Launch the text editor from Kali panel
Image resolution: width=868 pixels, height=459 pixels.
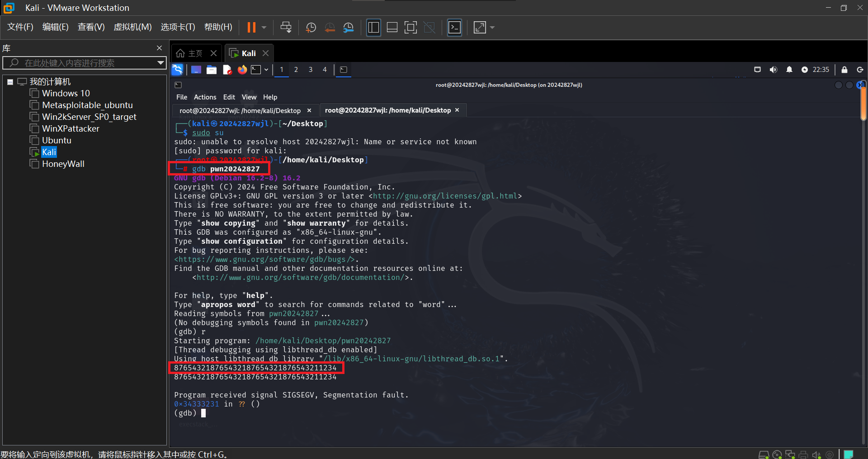point(227,70)
